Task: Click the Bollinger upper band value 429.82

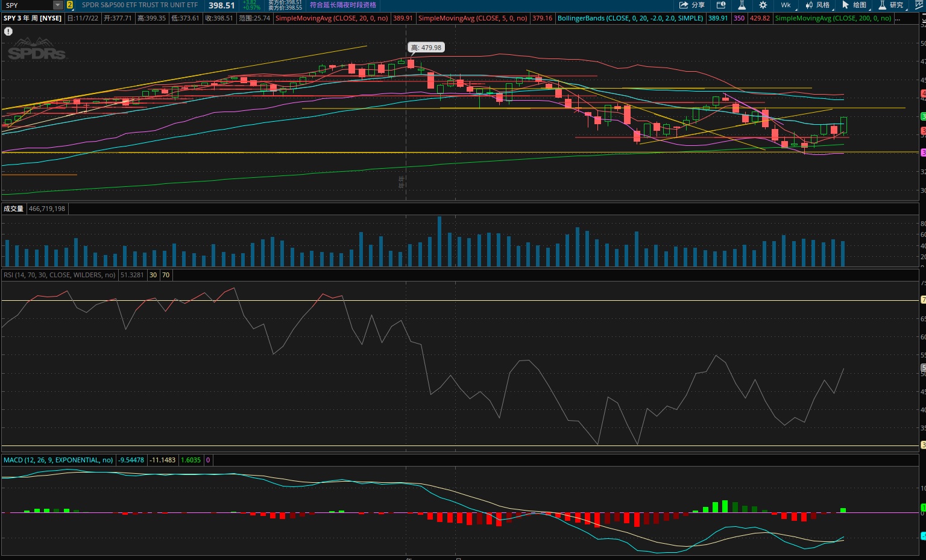Action: 760,18
